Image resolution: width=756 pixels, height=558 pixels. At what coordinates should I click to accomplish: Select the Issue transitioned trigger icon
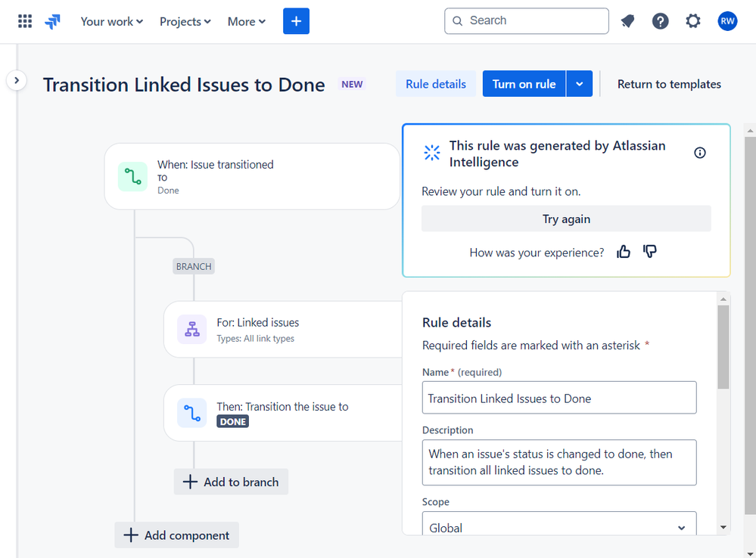[132, 176]
